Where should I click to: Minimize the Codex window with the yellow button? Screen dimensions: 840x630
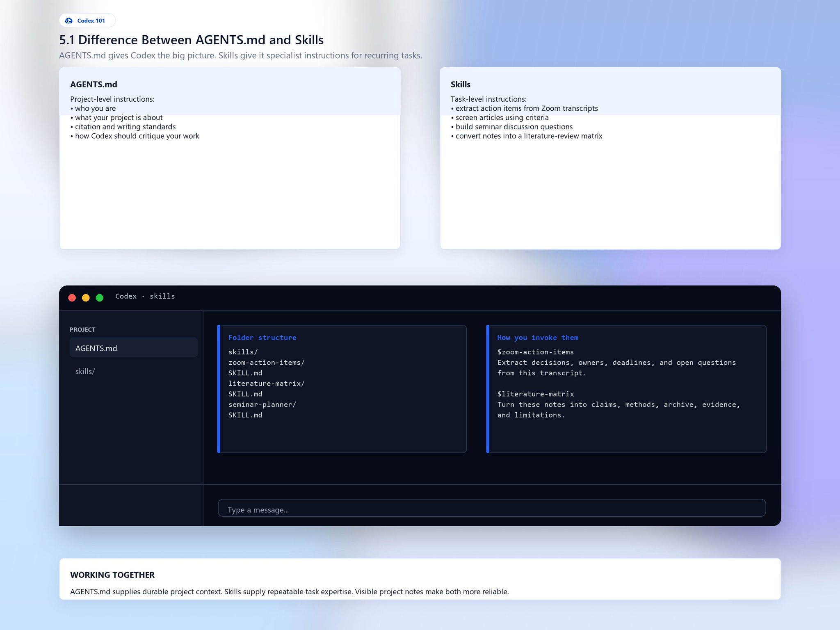click(x=86, y=297)
